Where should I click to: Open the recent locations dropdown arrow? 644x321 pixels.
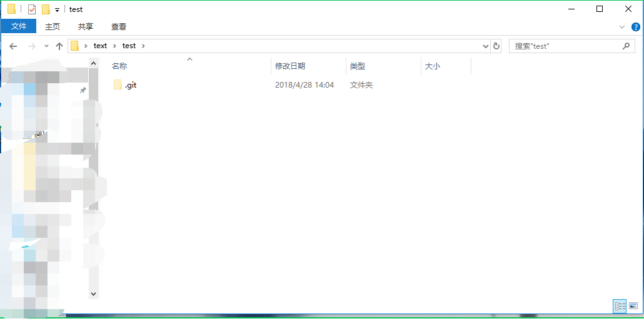click(46, 46)
